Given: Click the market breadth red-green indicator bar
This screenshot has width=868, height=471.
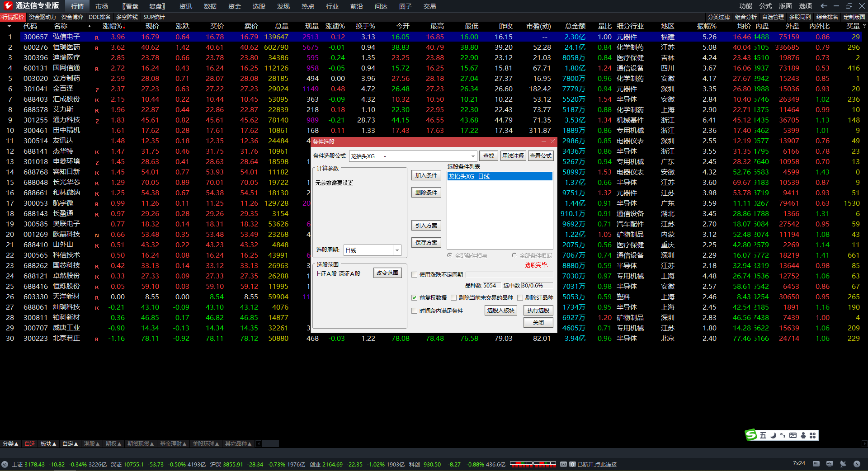Looking at the screenshot, I should point(533,464).
